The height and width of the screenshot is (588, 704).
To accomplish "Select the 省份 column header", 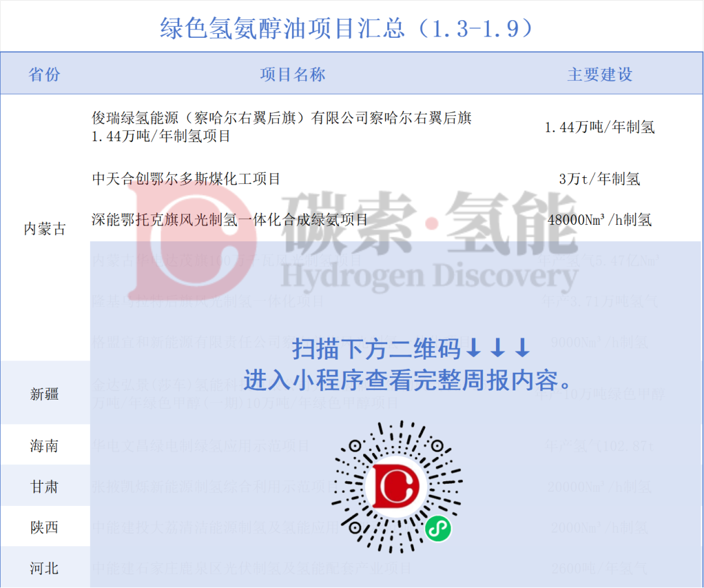I will (x=44, y=74).
